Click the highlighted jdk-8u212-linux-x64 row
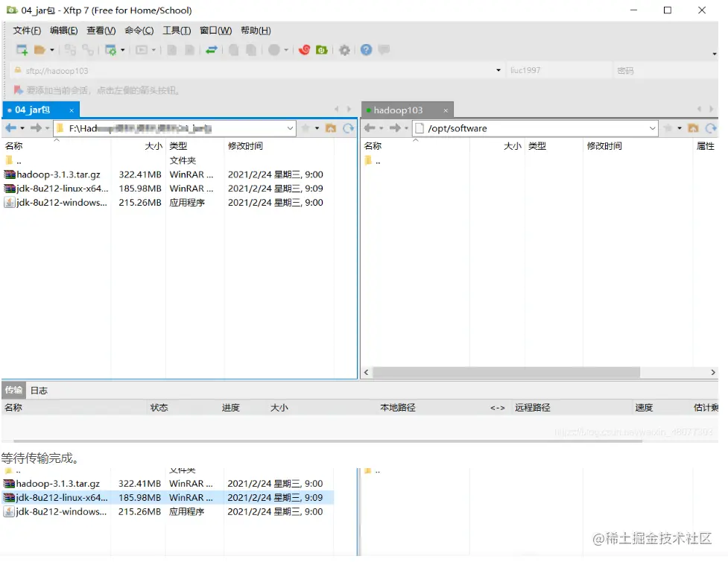The image size is (728, 562). pyautogui.click(x=168, y=498)
